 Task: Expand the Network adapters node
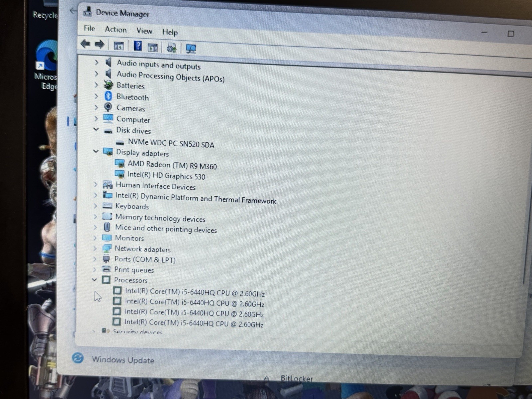click(95, 248)
